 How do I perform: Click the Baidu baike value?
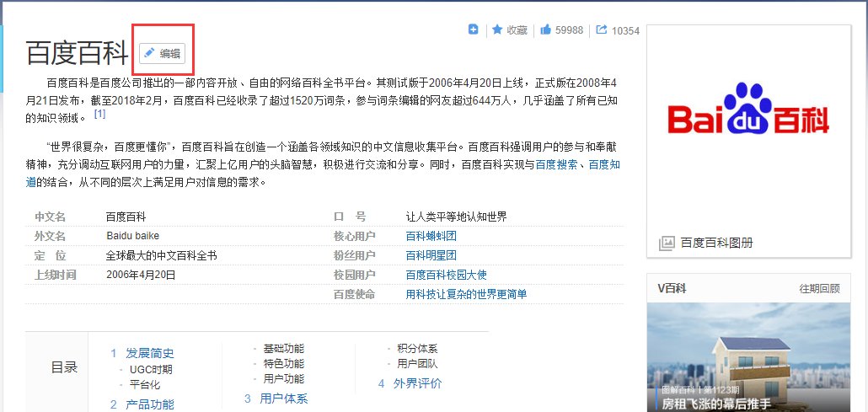[x=132, y=236]
